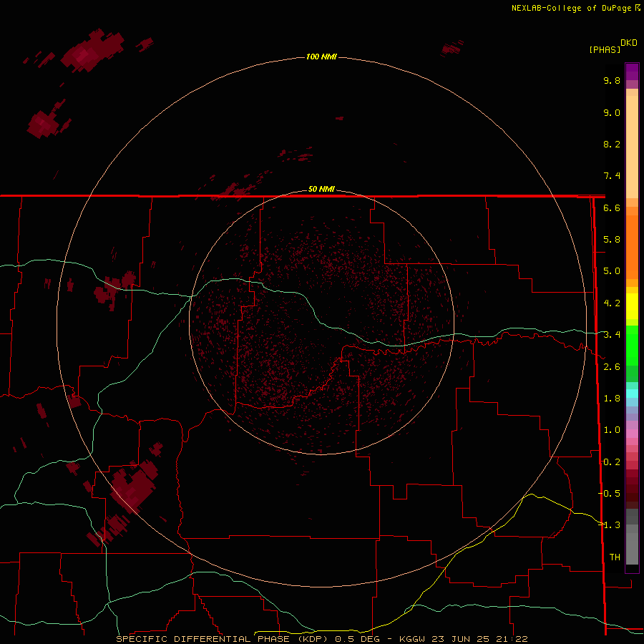The width and height of the screenshot is (644, 644).
Task: Pick the bright green color bar segment
Action: [632, 345]
